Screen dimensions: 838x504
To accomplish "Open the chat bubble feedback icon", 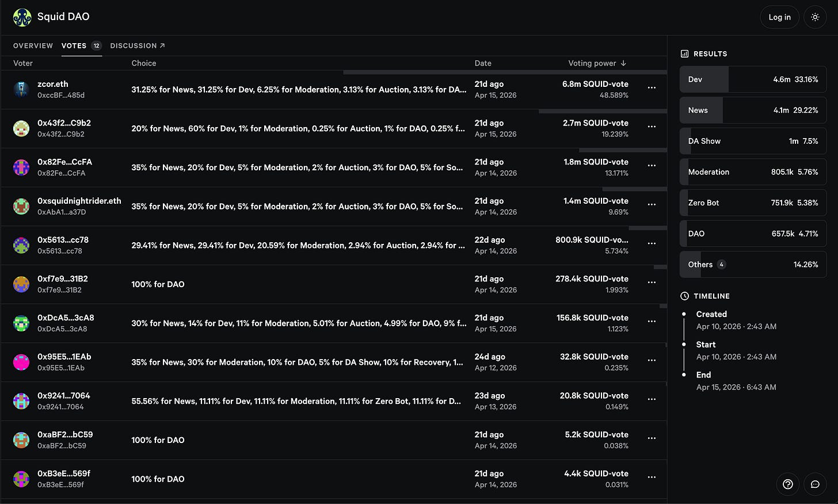I will (x=815, y=484).
